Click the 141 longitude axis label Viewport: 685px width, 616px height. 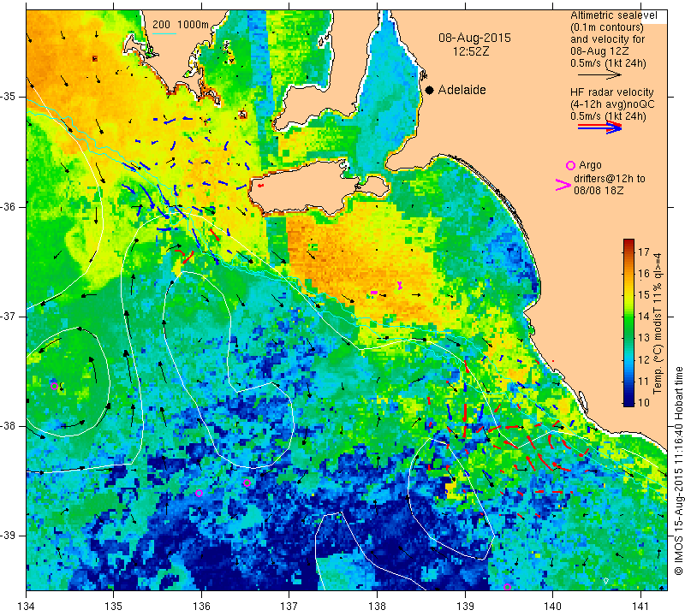coord(640,606)
